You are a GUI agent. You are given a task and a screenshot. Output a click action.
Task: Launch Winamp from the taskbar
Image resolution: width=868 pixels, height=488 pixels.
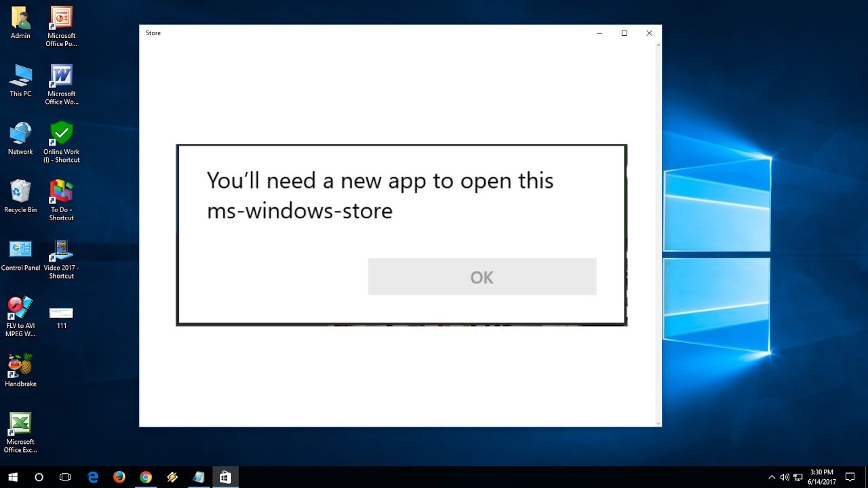(x=172, y=476)
